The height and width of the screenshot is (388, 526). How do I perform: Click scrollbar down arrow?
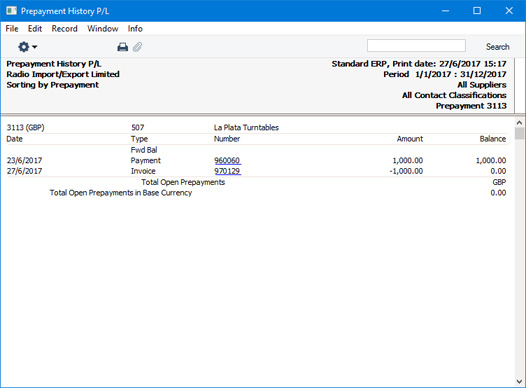coord(519,381)
